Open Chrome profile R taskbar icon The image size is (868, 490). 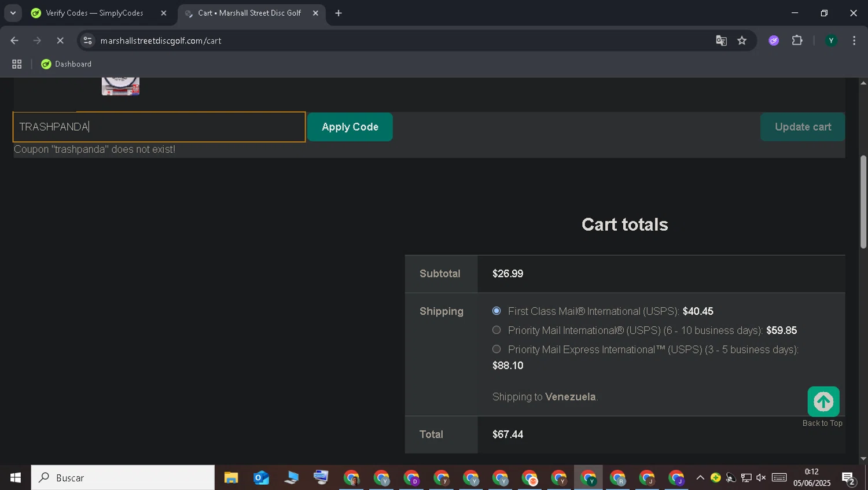click(617, 478)
